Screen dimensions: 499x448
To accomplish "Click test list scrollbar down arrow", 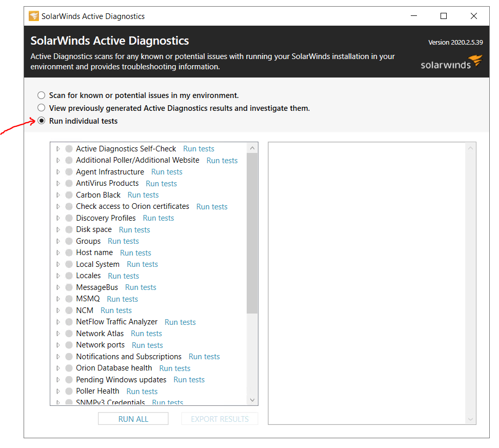I will pyautogui.click(x=252, y=400).
